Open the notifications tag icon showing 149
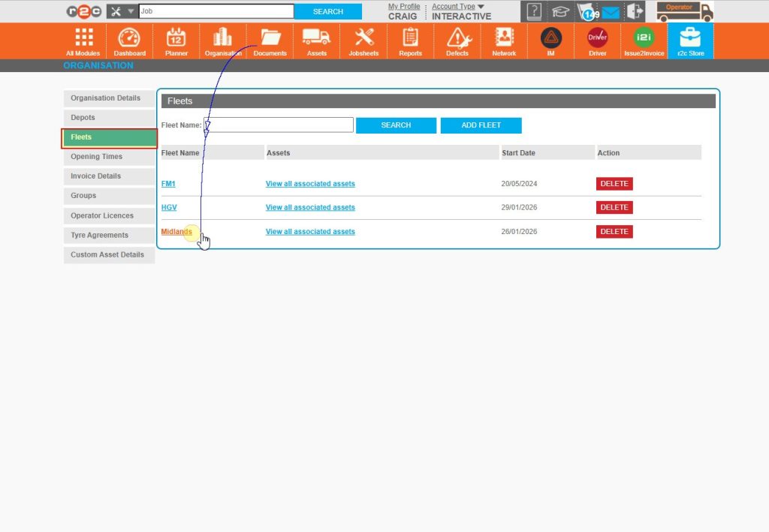The width and height of the screenshot is (769, 532). [x=588, y=12]
